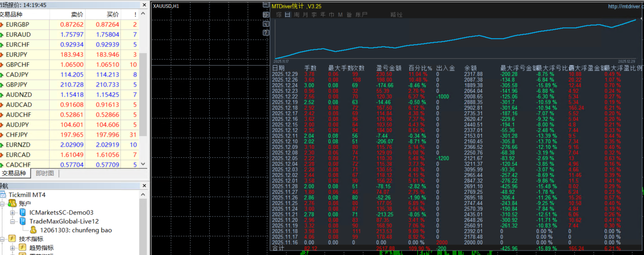Click the 合计 totals row label
The height and width of the screenshot is (255, 644).
coord(278,248)
